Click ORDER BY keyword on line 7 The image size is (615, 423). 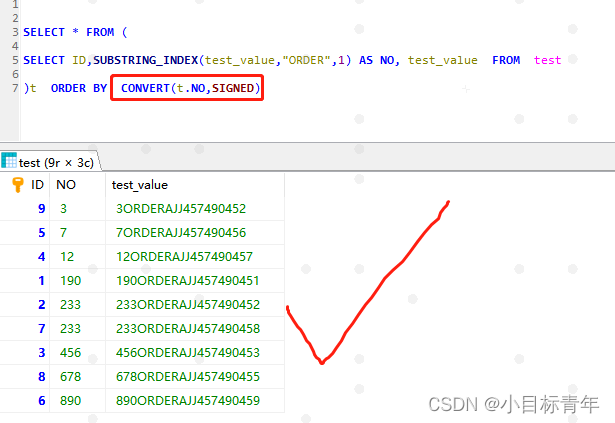pos(79,88)
